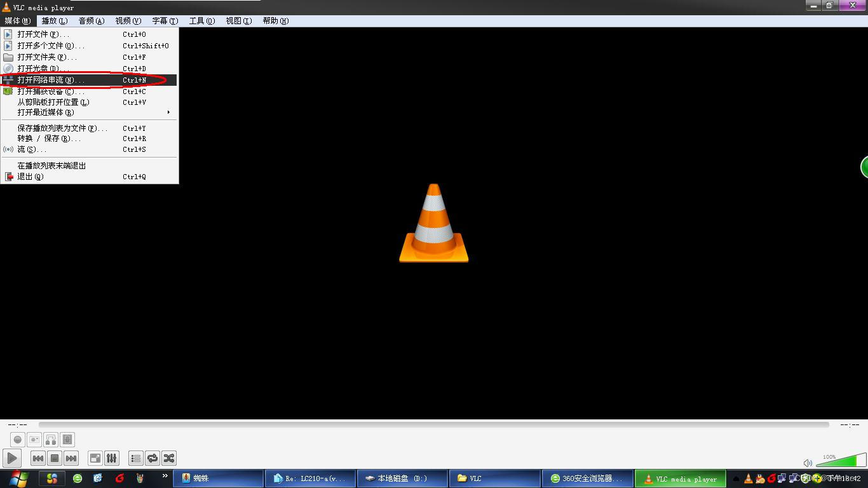Start recording with the record button

pos(18,439)
